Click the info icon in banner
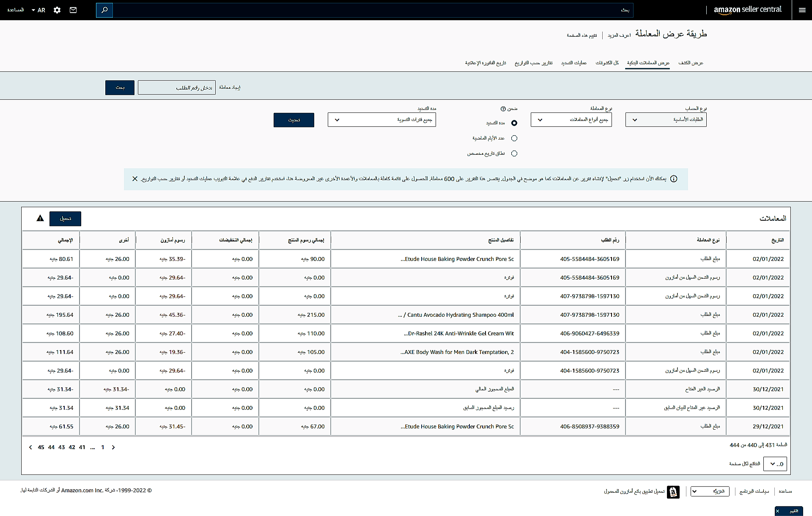Image resolution: width=812 pixels, height=516 pixels. coord(674,179)
